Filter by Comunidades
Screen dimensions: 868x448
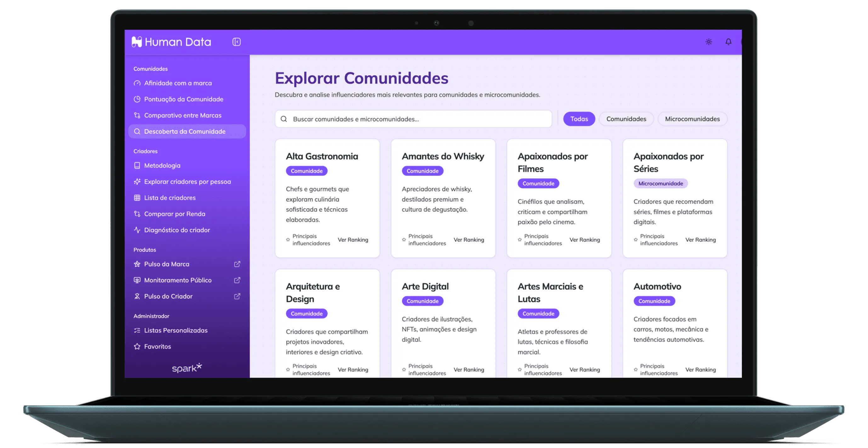pos(626,119)
